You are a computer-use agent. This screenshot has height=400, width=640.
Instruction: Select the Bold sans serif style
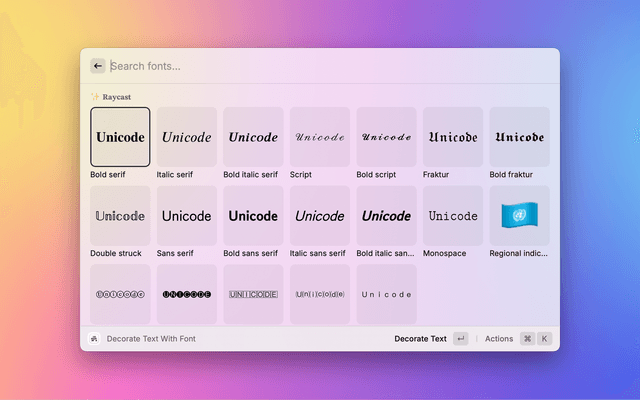[253, 216]
